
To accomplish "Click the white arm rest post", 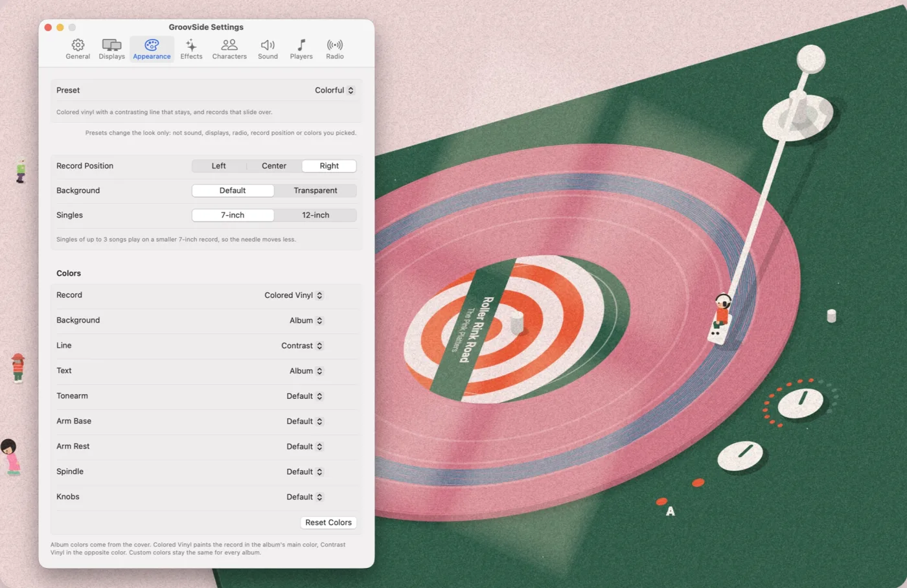I will (x=832, y=316).
